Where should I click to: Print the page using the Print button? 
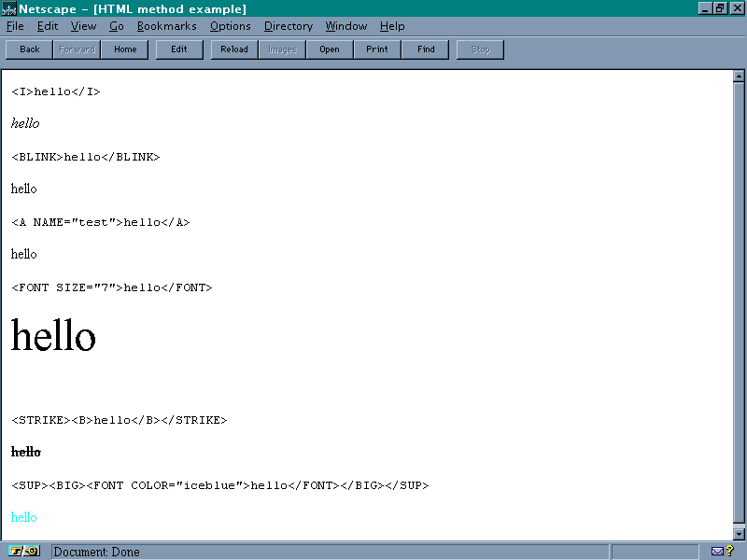coord(377,49)
